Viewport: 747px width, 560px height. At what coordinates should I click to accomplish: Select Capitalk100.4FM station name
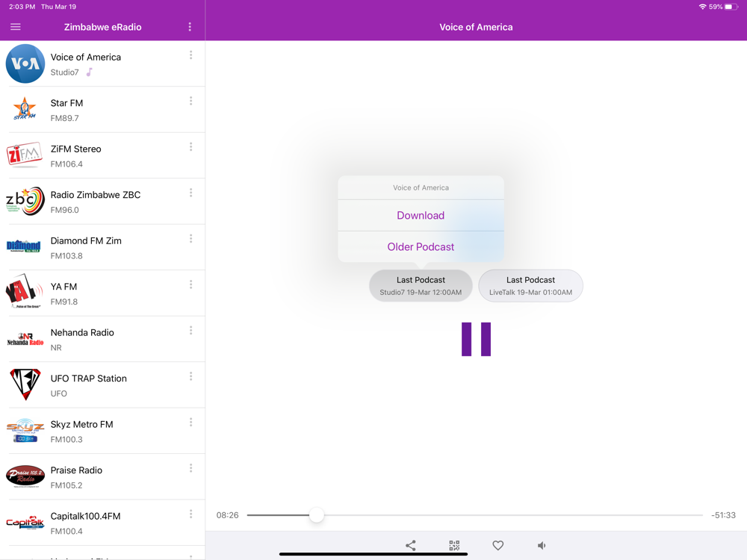pos(85,516)
